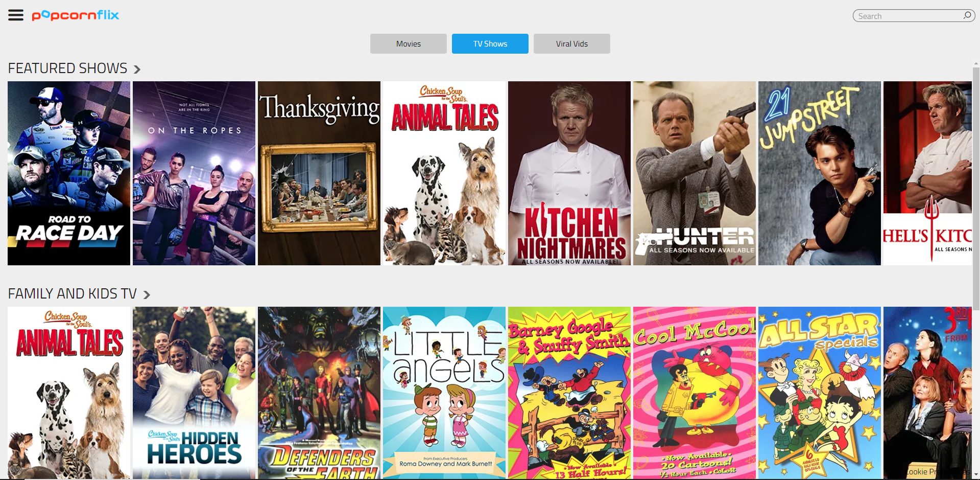Open the Family and Kids TV link
This screenshot has height=480, width=980.
[x=72, y=294]
